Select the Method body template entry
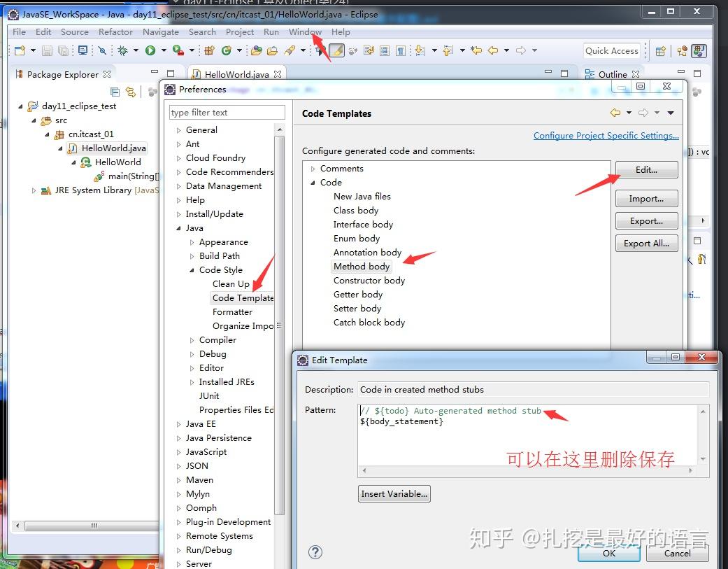Viewport: 728px width, 569px height. 362,266
